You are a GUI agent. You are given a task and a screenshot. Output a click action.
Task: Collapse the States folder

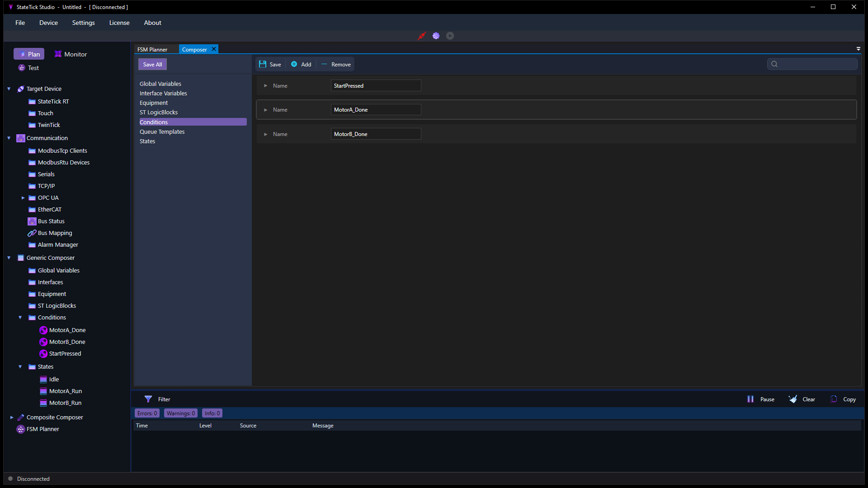coord(20,367)
